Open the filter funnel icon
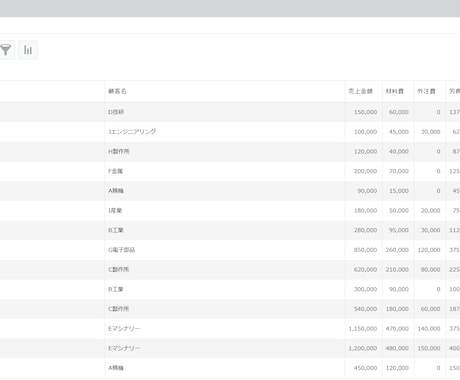 [x=6, y=50]
